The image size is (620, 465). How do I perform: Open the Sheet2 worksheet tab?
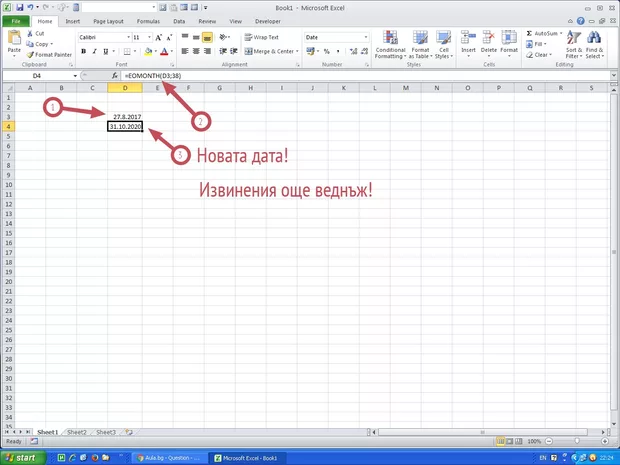76,432
